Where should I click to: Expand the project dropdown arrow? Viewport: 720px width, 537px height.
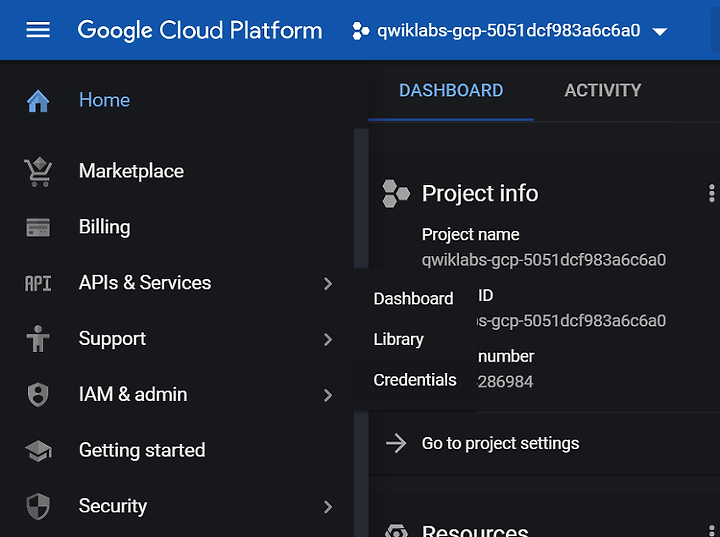coord(659,32)
